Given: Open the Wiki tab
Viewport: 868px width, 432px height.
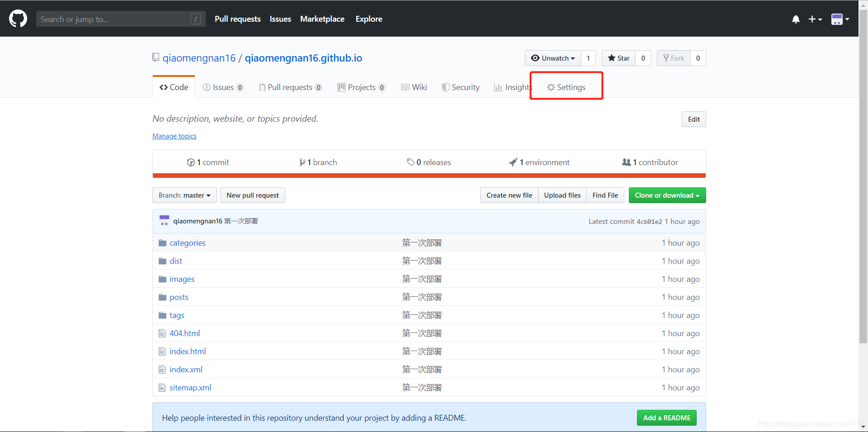Looking at the screenshot, I should [x=414, y=87].
